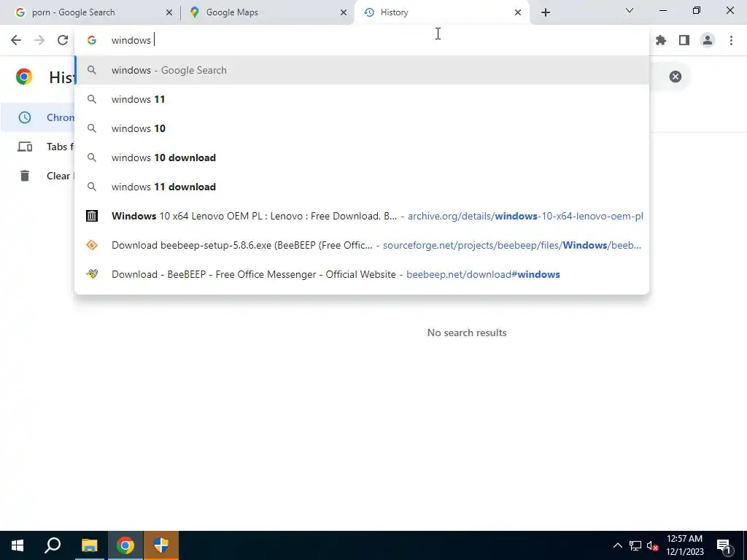Clear the history search with the X icon
Screen dimensions: 747x560
675,77
